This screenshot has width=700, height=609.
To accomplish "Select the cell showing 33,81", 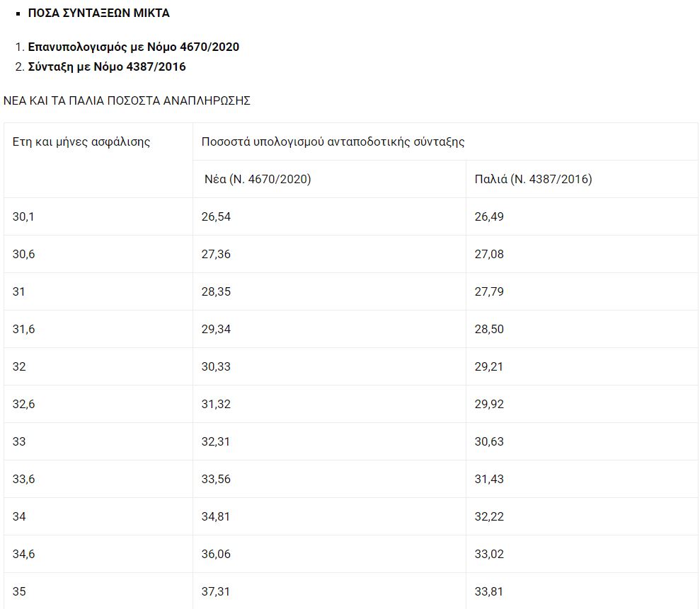I will coord(582,591).
